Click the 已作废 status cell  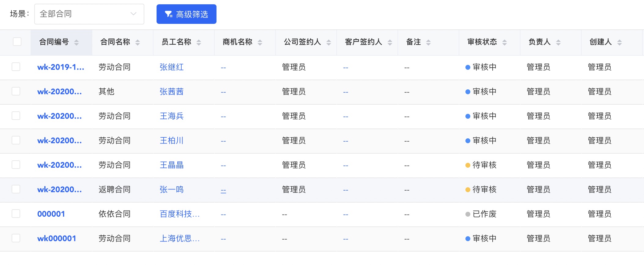484,214
